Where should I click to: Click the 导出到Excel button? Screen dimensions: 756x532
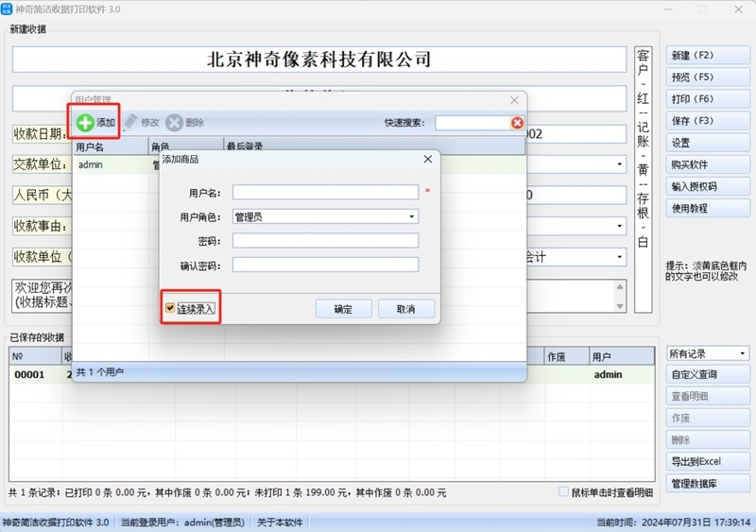(708, 461)
